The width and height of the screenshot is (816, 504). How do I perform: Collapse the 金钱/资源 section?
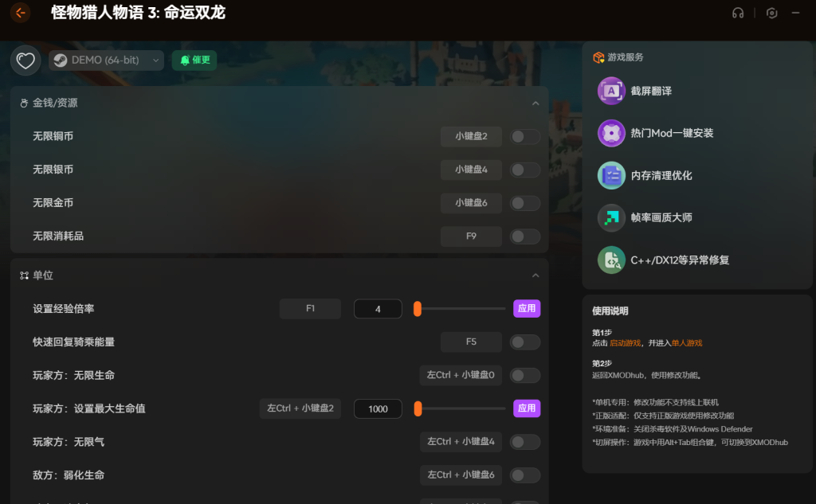click(x=535, y=104)
